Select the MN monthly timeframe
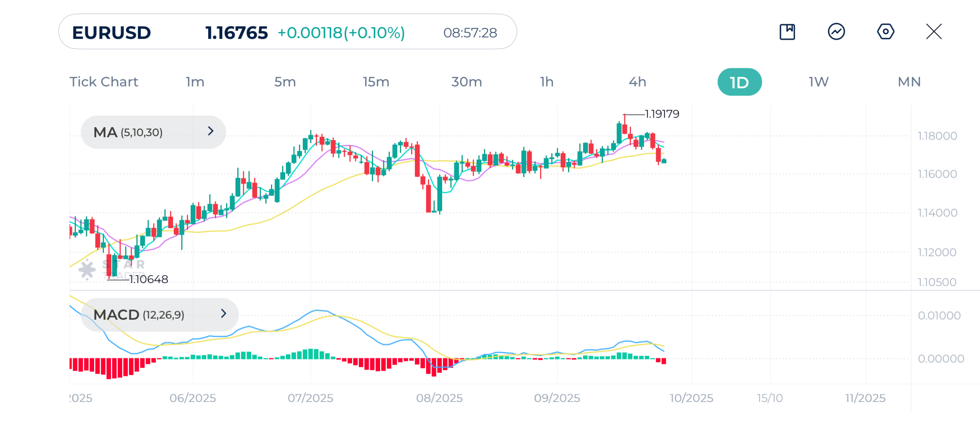The image size is (980, 433). coord(909,82)
